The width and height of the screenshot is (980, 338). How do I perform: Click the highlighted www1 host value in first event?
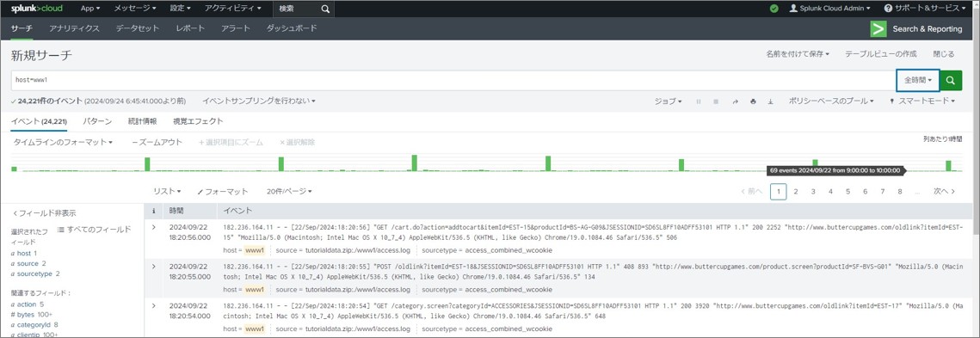click(x=255, y=251)
